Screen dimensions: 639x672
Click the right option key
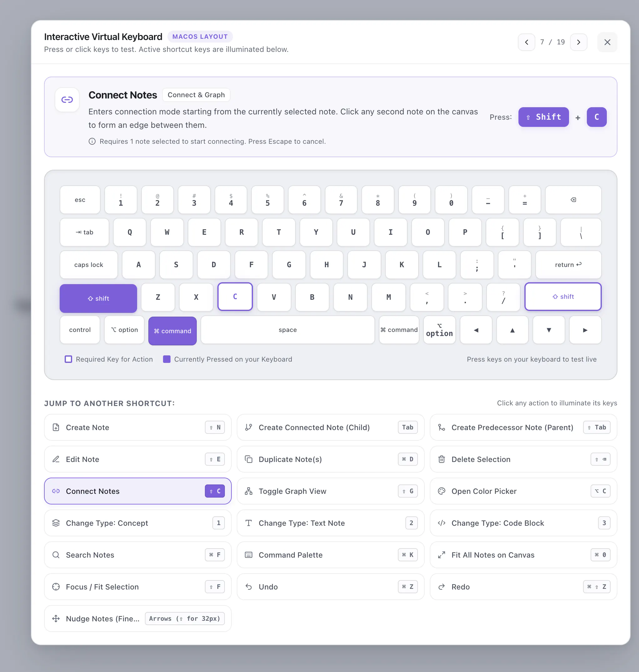pyautogui.click(x=439, y=330)
